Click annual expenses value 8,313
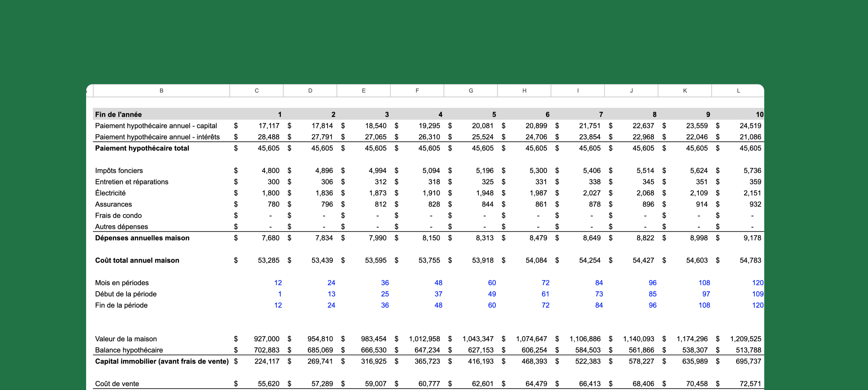This screenshot has height=390, width=868. [x=485, y=238]
